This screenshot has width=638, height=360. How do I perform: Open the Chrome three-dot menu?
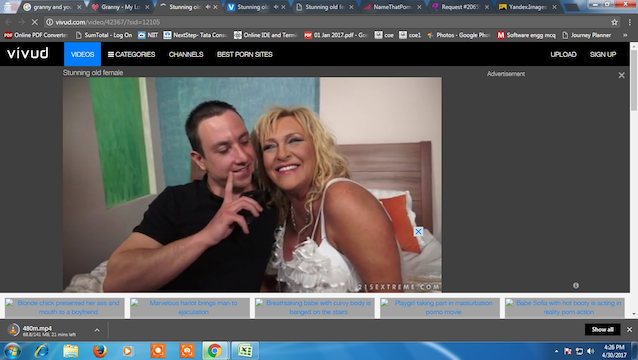point(630,22)
